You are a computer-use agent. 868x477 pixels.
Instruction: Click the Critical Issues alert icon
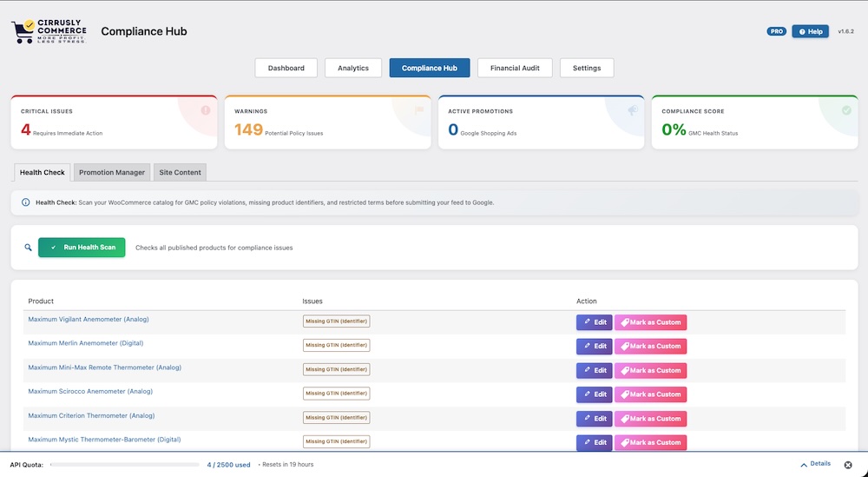click(206, 110)
